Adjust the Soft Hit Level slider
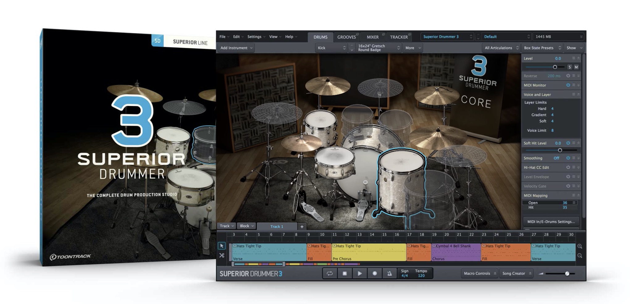The image size is (644, 304). (x=560, y=150)
